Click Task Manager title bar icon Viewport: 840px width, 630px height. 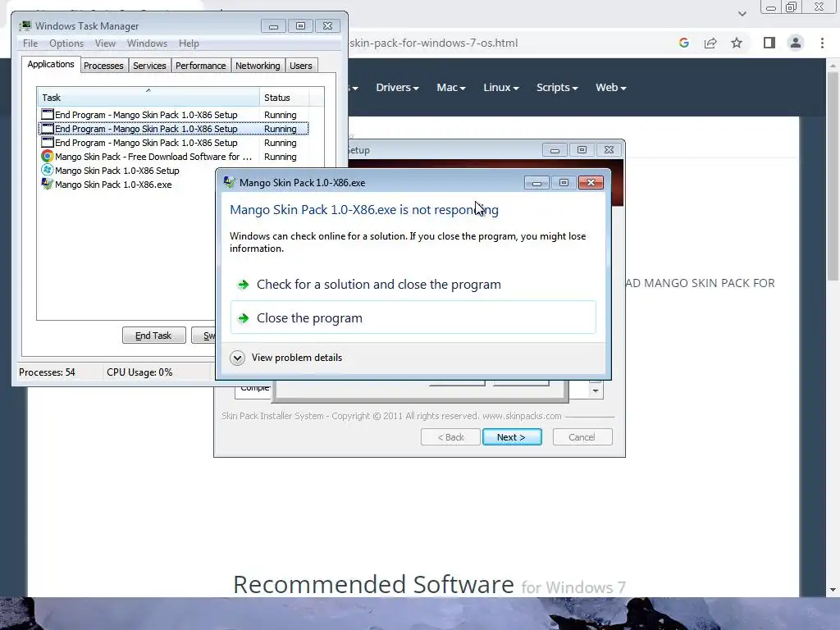click(25, 25)
